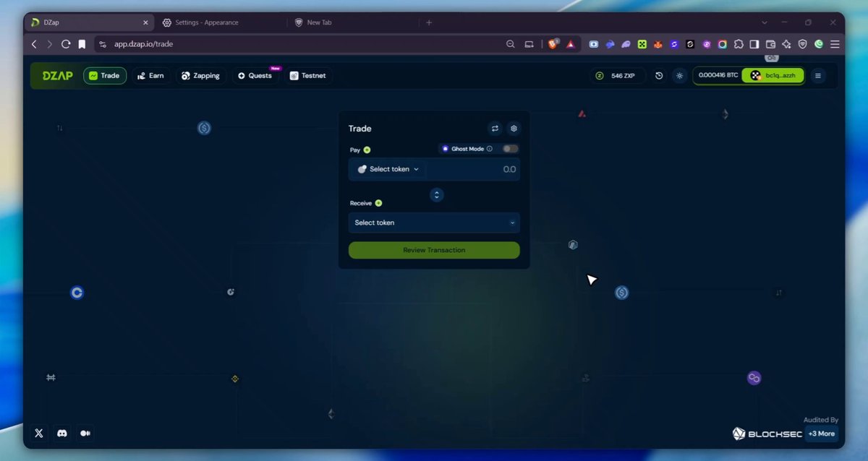Open the Brave Wallet toolbar icon
Image resolution: width=868 pixels, height=461 pixels.
tap(770, 44)
